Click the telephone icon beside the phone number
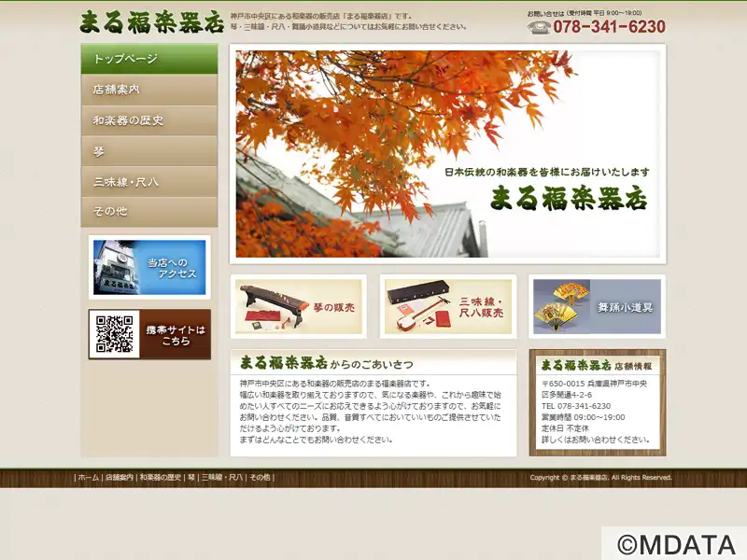 click(538, 27)
